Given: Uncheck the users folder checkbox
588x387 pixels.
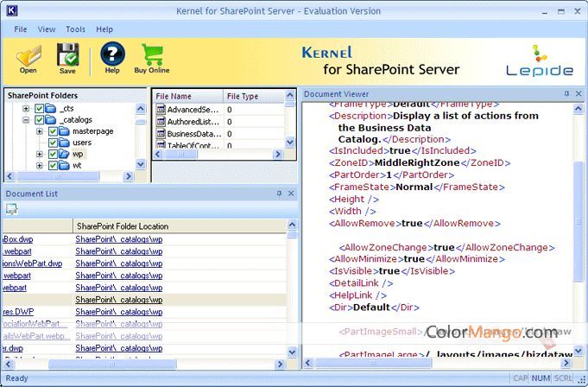Looking at the screenshot, I should [53, 143].
